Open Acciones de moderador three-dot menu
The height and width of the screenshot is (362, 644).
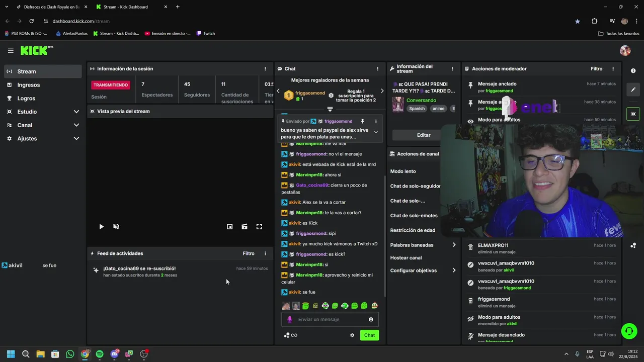coord(613,69)
